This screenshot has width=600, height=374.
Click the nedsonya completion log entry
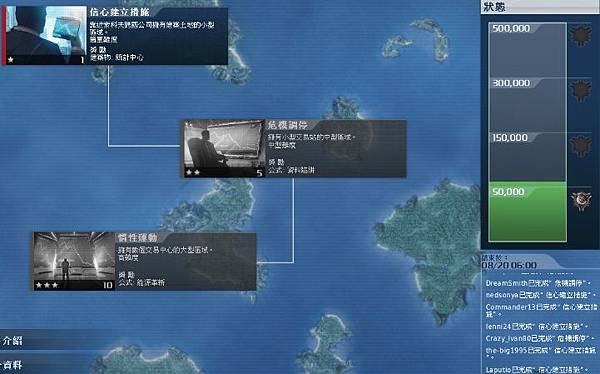coord(541,295)
